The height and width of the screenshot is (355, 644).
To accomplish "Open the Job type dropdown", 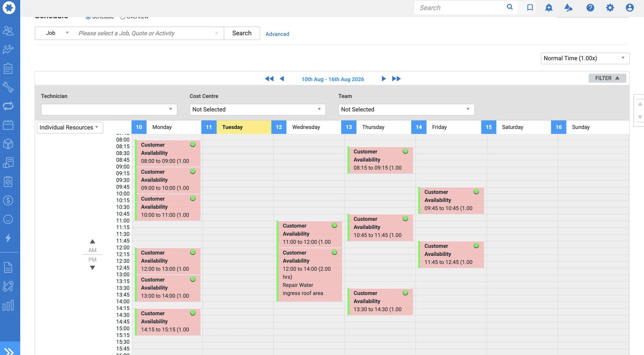I will pos(57,33).
